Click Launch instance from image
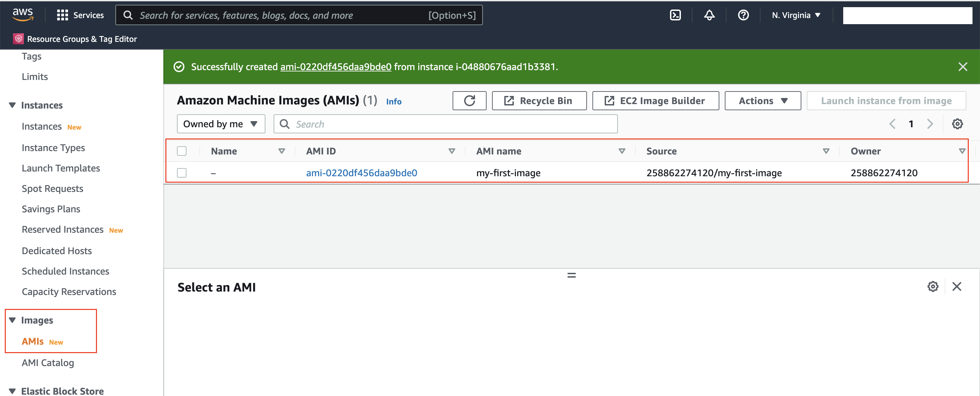 coord(886,101)
